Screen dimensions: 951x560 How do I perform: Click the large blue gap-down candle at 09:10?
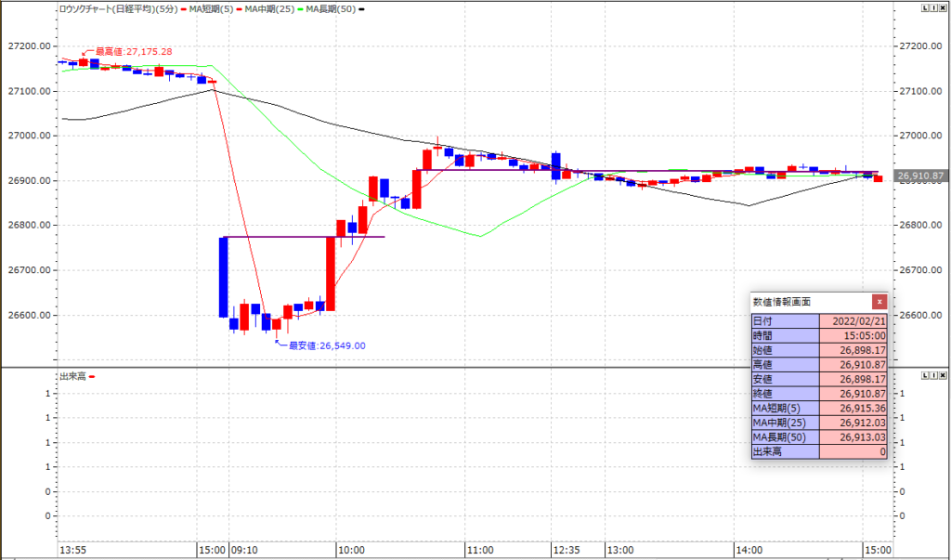pos(223,278)
